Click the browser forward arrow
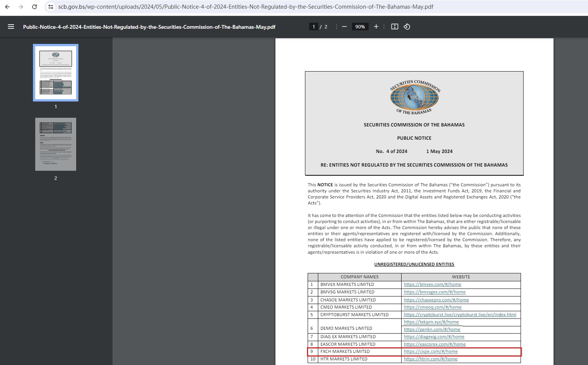Viewport: 588px width, 365px height. (21, 7)
